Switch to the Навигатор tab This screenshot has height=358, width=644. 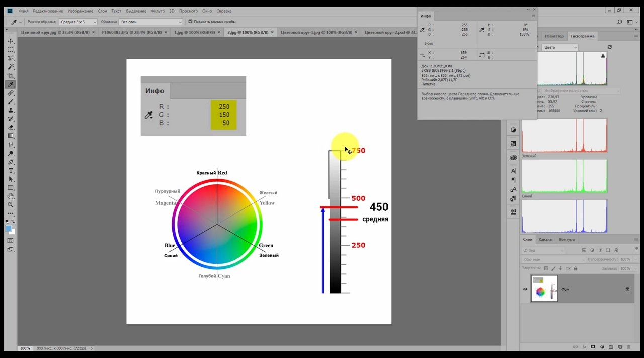tap(554, 36)
